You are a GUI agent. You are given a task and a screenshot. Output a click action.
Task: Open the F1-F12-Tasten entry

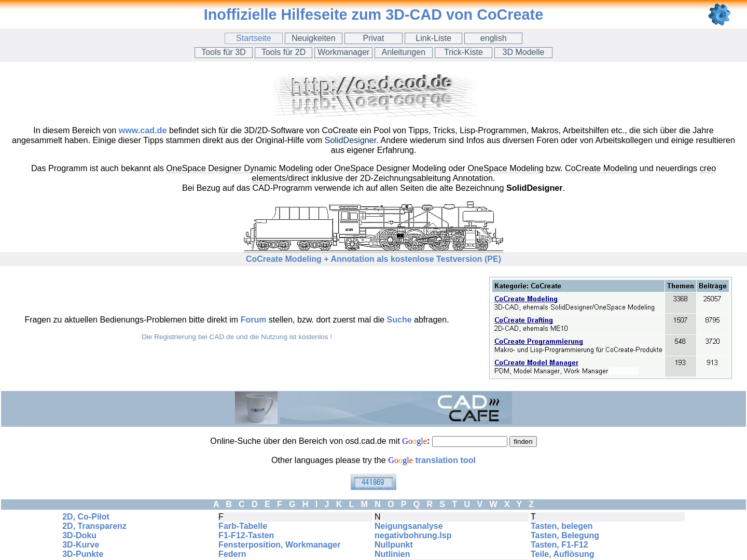pos(246,536)
